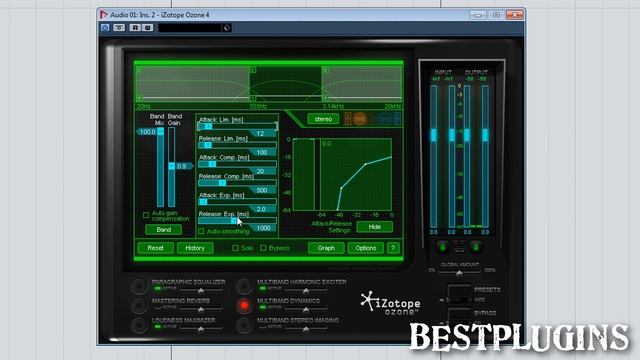Open the Multiband Harmonic Exciter round button
Image resolution: width=640 pixels, height=360 pixels.
(x=244, y=286)
